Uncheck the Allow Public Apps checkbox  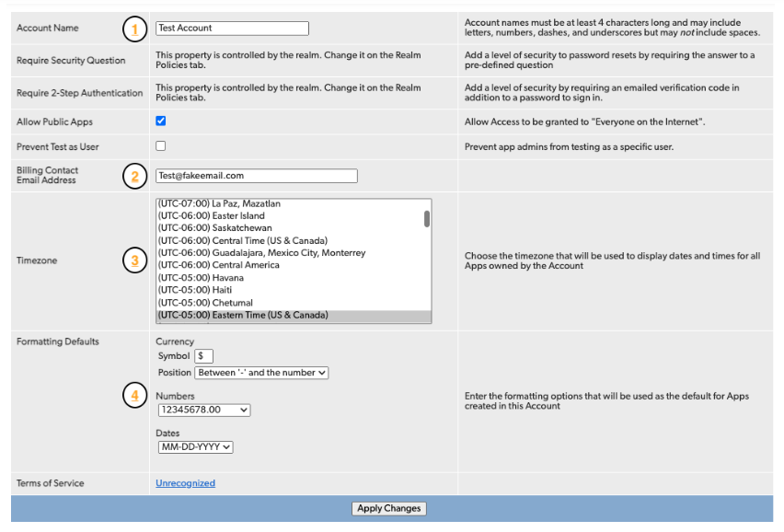161,121
